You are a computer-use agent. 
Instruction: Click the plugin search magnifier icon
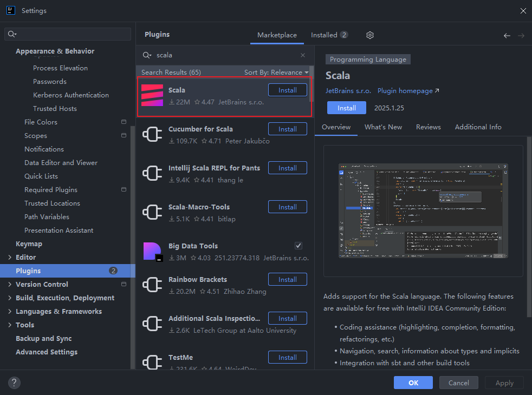click(147, 55)
